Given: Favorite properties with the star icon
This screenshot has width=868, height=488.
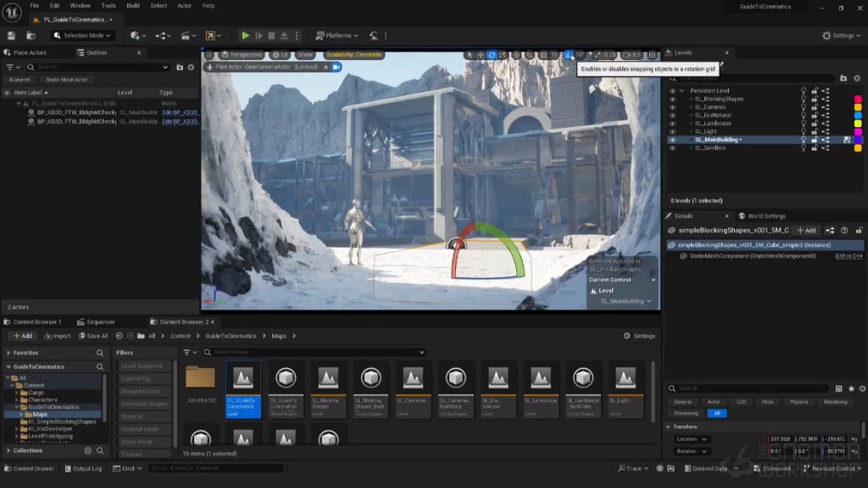Looking at the screenshot, I should [x=851, y=388].
